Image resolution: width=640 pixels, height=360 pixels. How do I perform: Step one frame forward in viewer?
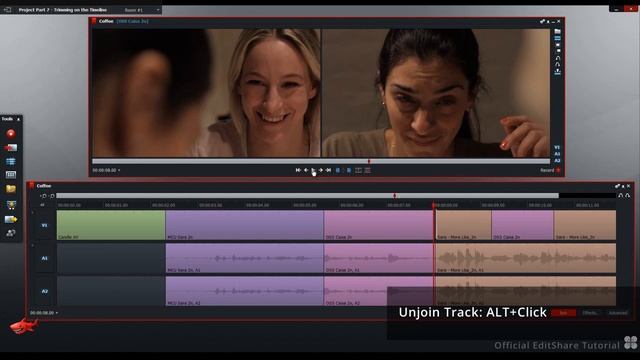tap(320, 170)
